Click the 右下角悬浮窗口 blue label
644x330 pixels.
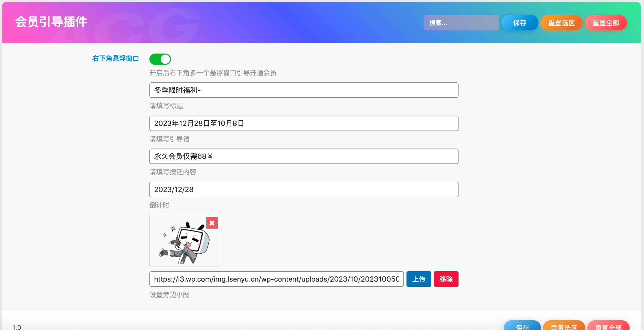[x=116, y=59]
